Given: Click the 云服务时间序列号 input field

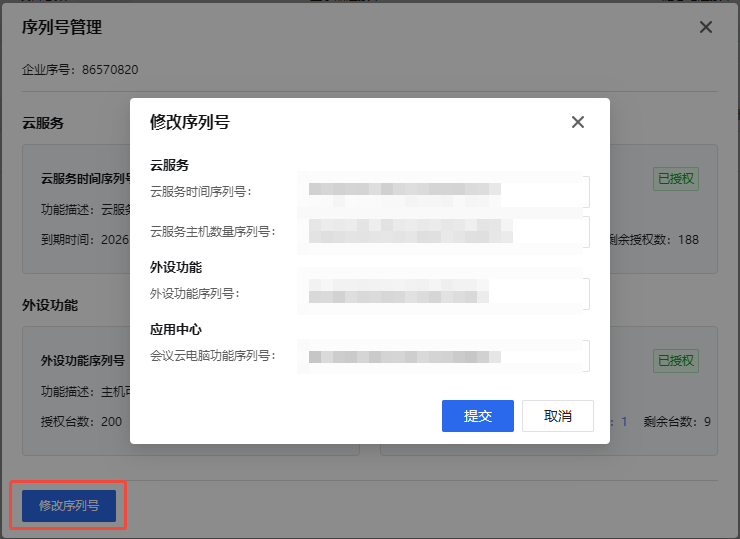Looking at the screenshot, I should (x=443, y=191).
